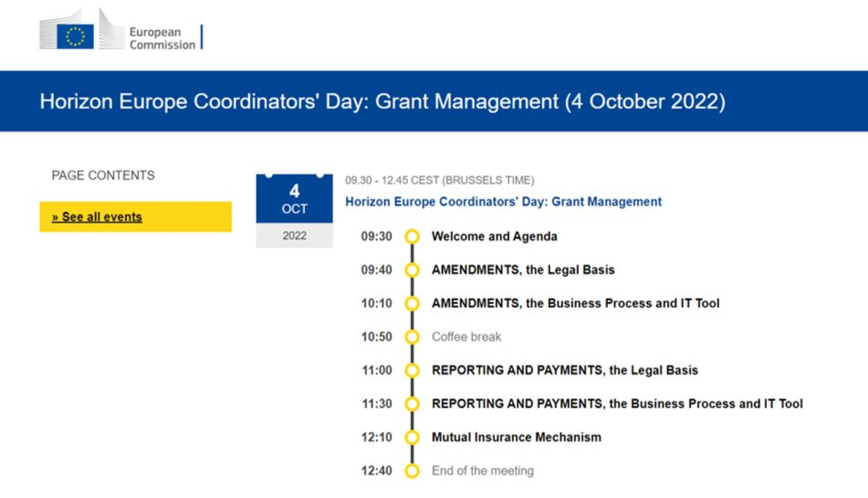Open REPORTING AND PAYMENTS, the Legal Basis

564,371
